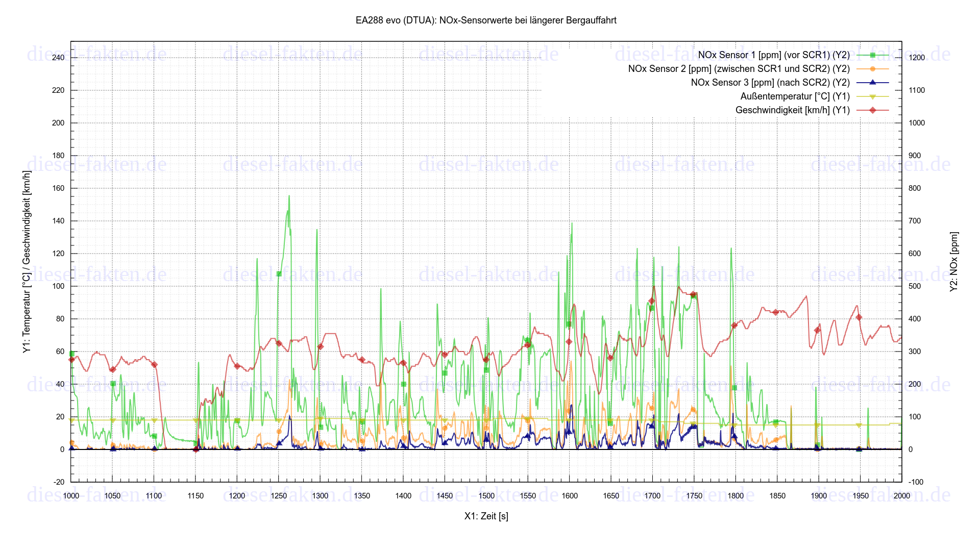This screenshot has width=980, height=551.
Task: Click yellow triangle marker of Außentemperatur legend
Action: point(872,96)
